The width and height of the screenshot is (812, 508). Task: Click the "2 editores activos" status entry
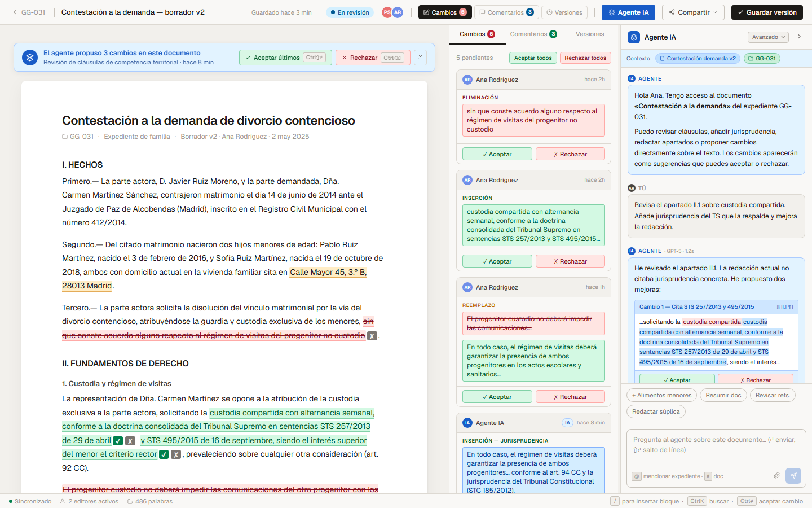89,501
